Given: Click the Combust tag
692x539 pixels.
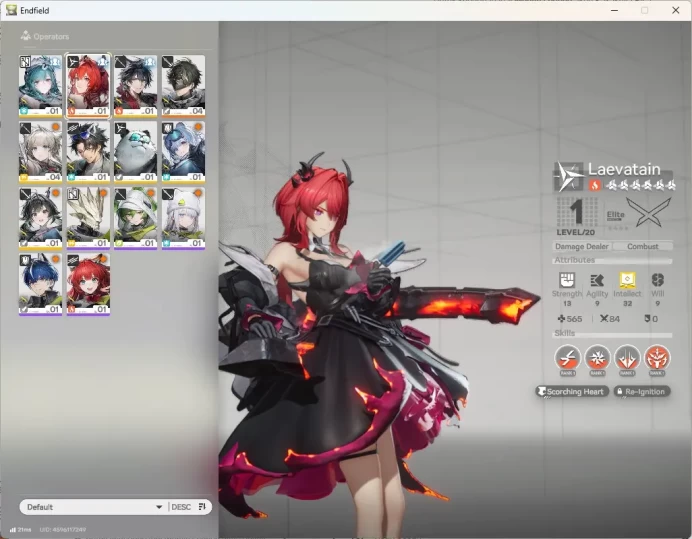Looking at the screenshot, I should 643,246.
